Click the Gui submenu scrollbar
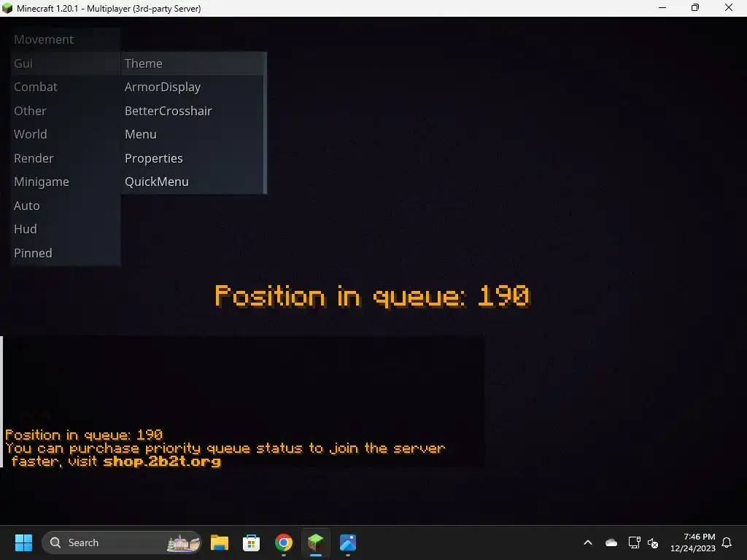The width and height of the screenshot is (747, 560). (x=266, y=122)
